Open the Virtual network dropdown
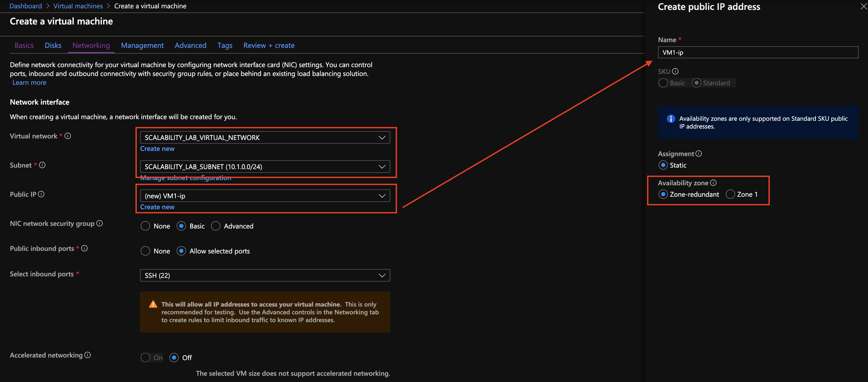868x382 pixels. click(x=265, y=137)
